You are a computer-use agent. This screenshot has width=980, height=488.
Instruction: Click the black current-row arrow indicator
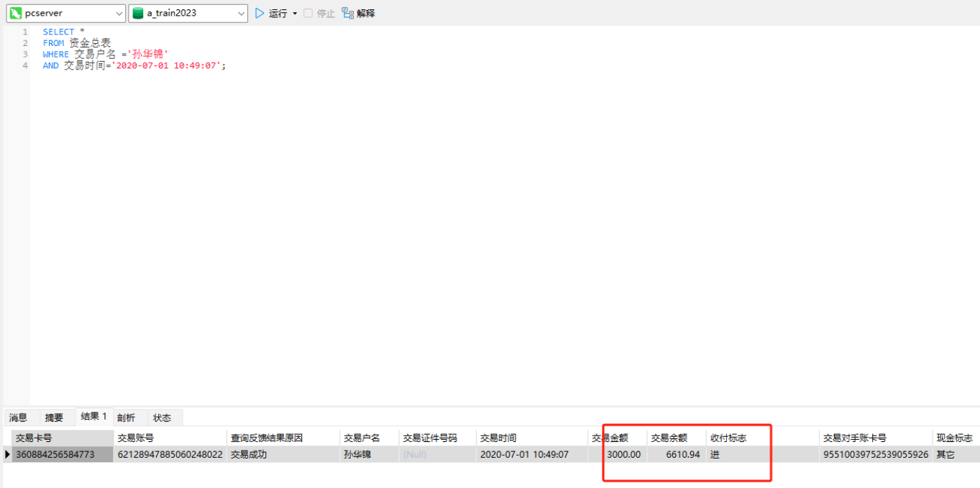pos(7,454)
